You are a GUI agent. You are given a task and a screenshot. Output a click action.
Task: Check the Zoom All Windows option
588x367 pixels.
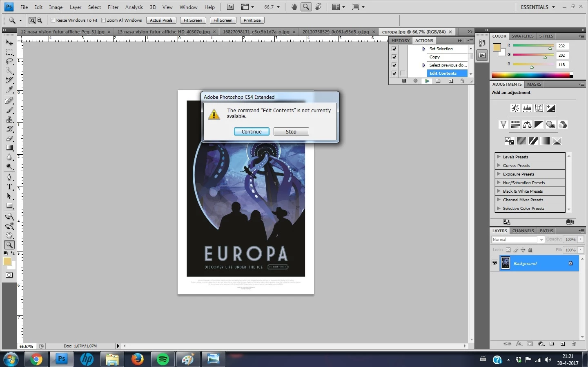(104, 20)
